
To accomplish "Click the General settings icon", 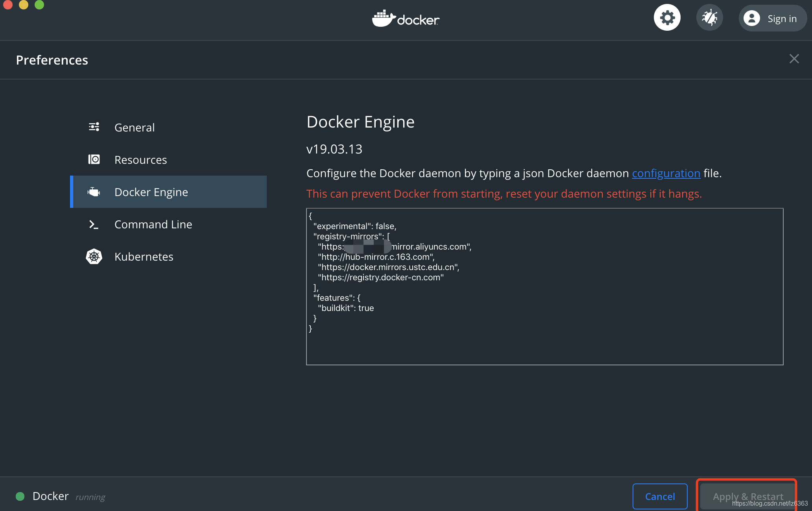I will 94,127.
